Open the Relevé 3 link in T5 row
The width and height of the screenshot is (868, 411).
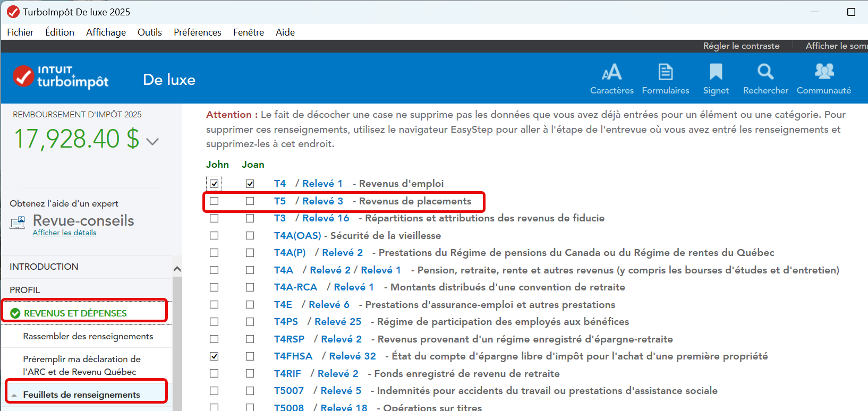click(323, 201)
